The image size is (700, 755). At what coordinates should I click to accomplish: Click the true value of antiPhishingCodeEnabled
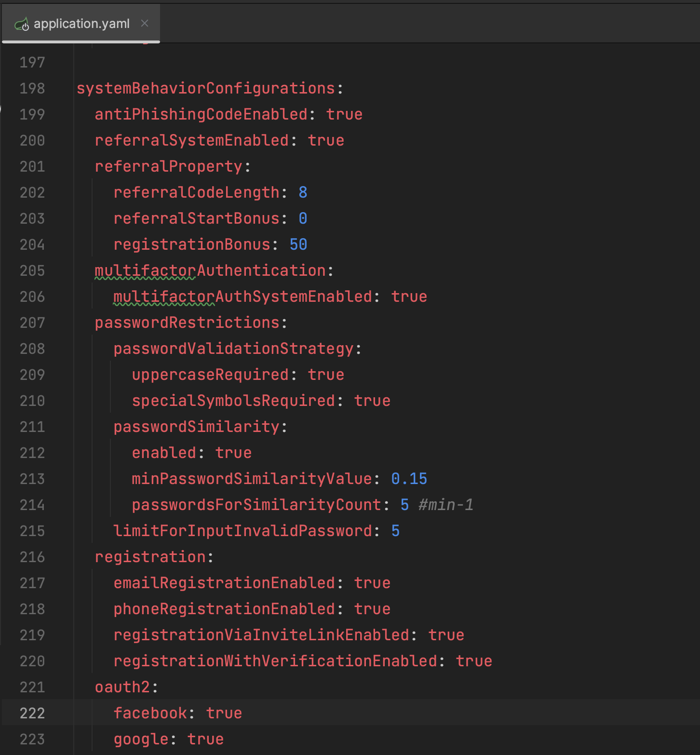pos(344,114)
